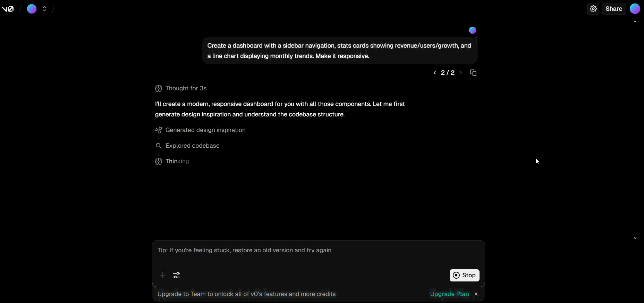This screenshot has width=644, height=303.
Task: Click the scroll-up arrow at top right
Action: (635, 22)
